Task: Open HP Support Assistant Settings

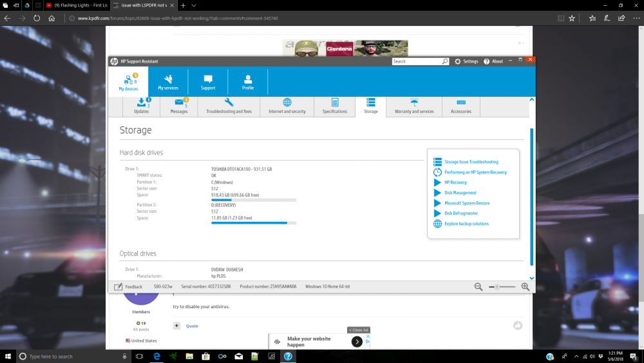Action: (466, 61)
